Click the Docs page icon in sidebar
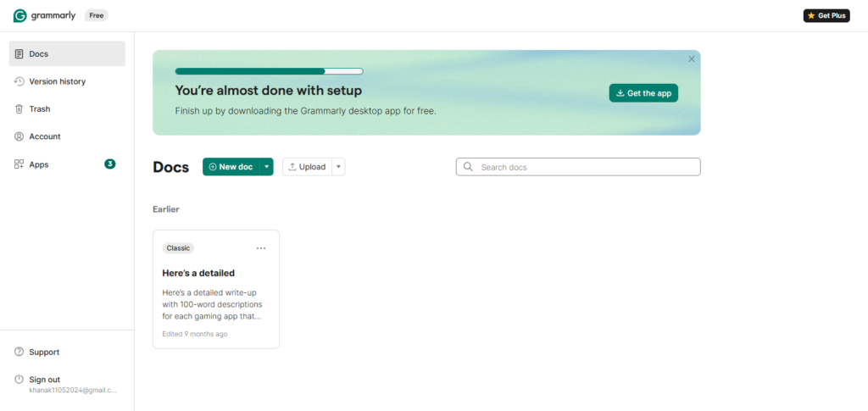The height and width of the screenshot is (411, 868). point(19,53)
